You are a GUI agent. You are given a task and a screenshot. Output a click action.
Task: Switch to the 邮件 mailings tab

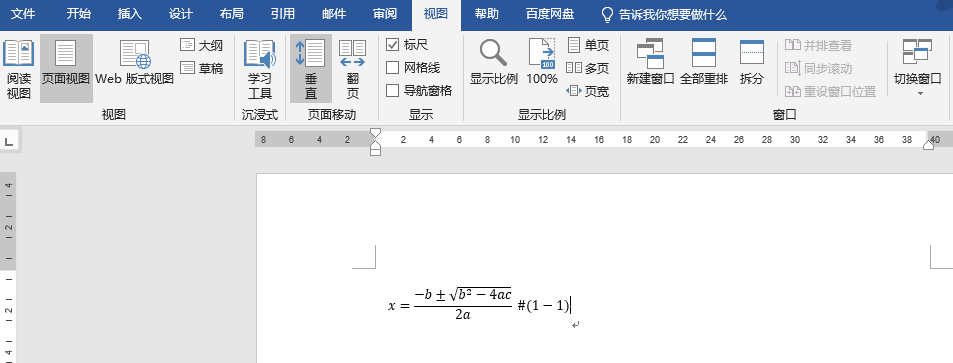point(334,15)
